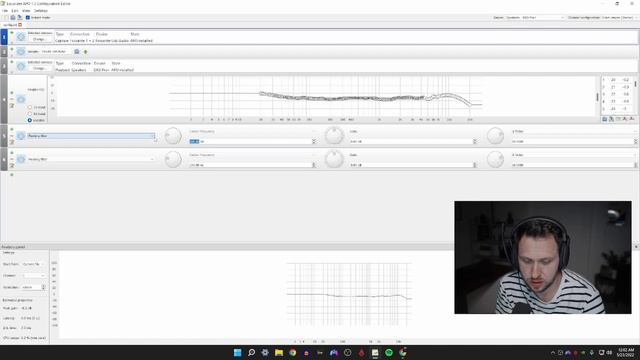
Task: Open the Edit menu
Action: tap(15, 11)
